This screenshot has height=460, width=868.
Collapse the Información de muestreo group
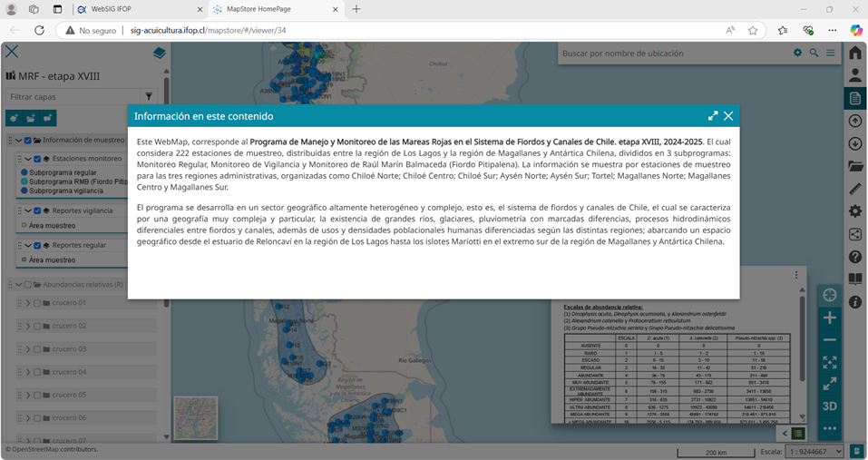(18, 141)
